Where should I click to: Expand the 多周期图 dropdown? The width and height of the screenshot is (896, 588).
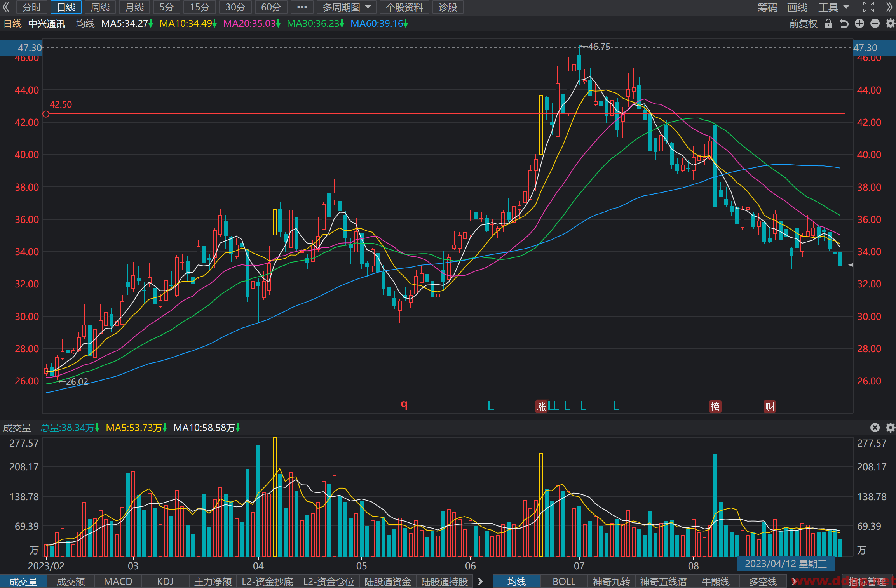pos(347,7)
